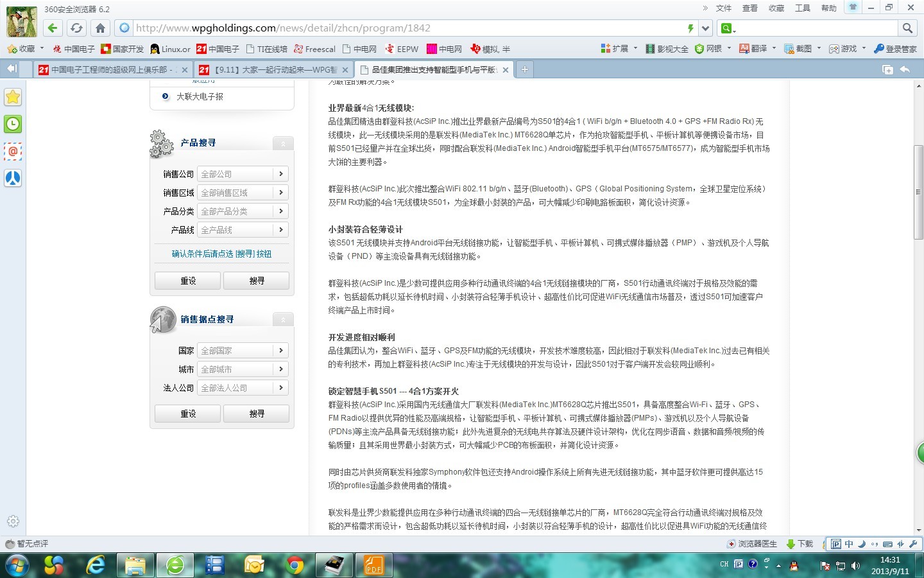The height and width of the screenshot is (578, 924).
Task: Click the address bar URL field
Action: (407, 28)
